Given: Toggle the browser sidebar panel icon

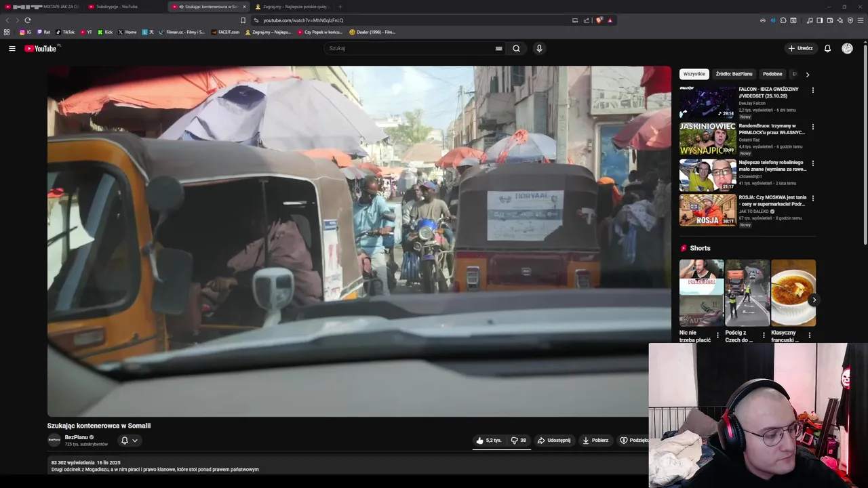Looking at the screenshot, I should [x=819, y=20].
